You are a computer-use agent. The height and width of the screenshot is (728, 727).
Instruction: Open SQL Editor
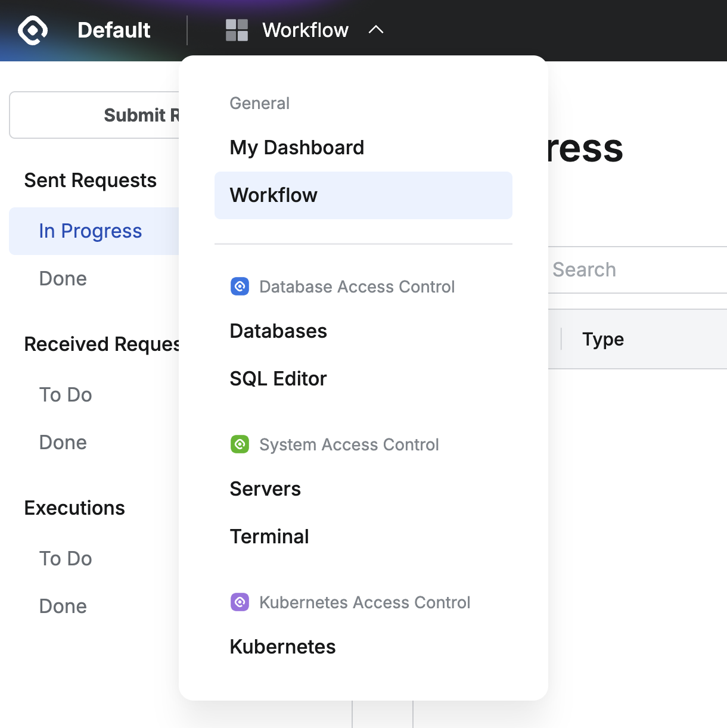pyautogui.click(x=278, y=379)
